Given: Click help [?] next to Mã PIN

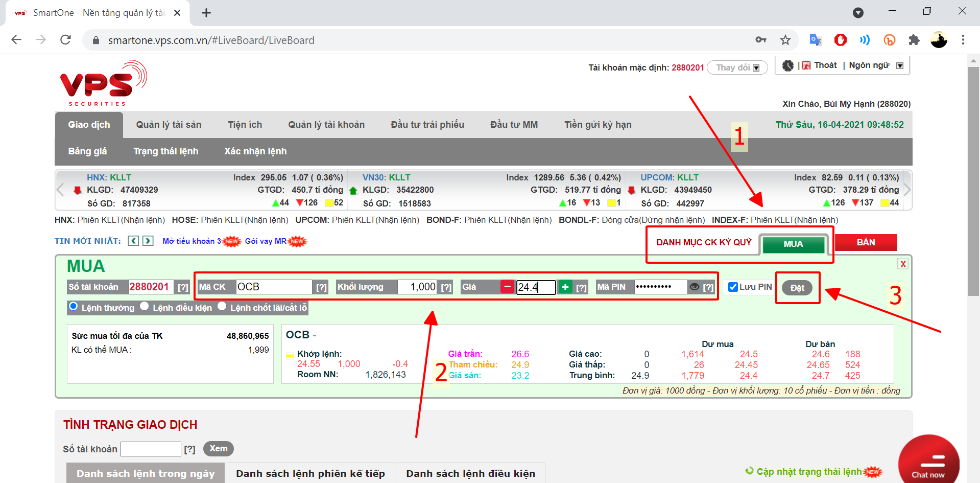Looking at the screenshot, I should tap(708, 287).
